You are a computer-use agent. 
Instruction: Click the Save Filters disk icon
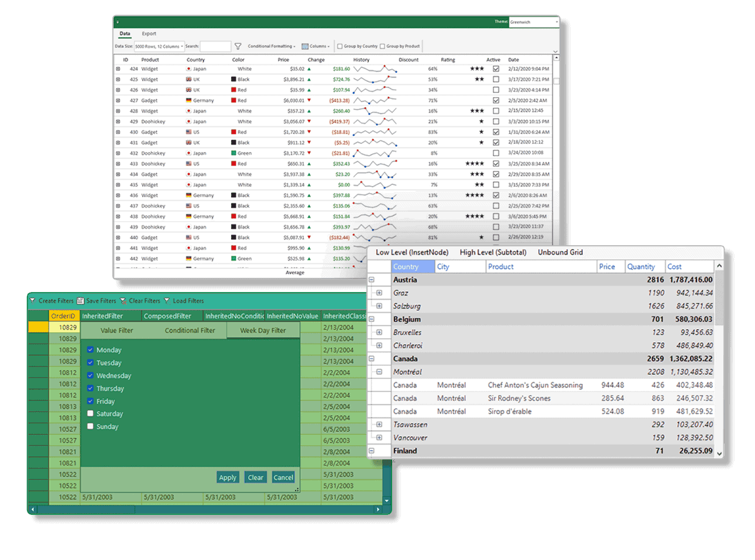(x=81, y=301)
